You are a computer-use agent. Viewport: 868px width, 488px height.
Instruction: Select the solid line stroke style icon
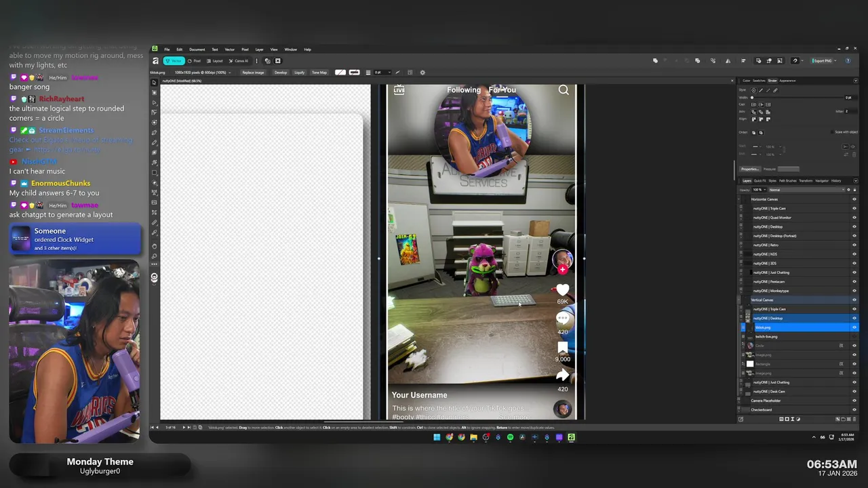click(x=761, y=90)
